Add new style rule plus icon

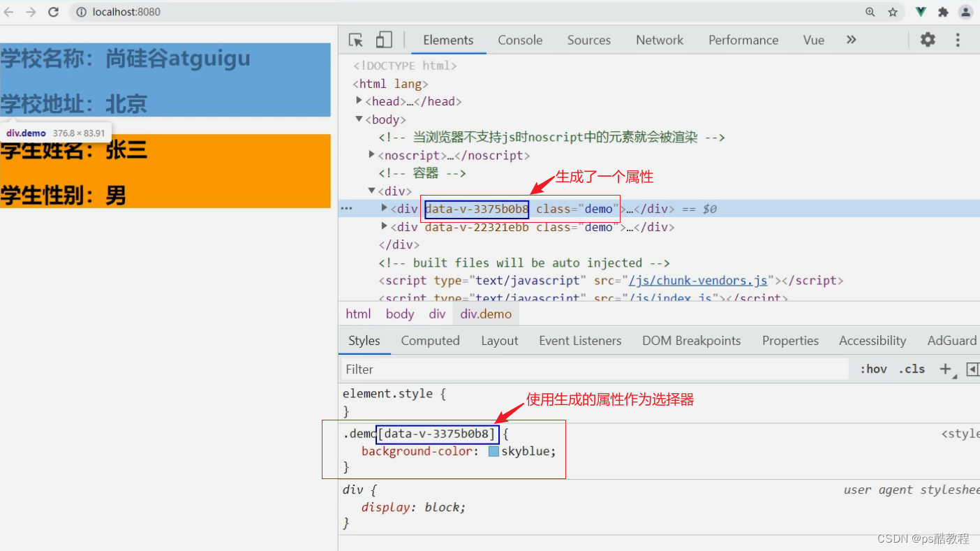coord(945,369)
